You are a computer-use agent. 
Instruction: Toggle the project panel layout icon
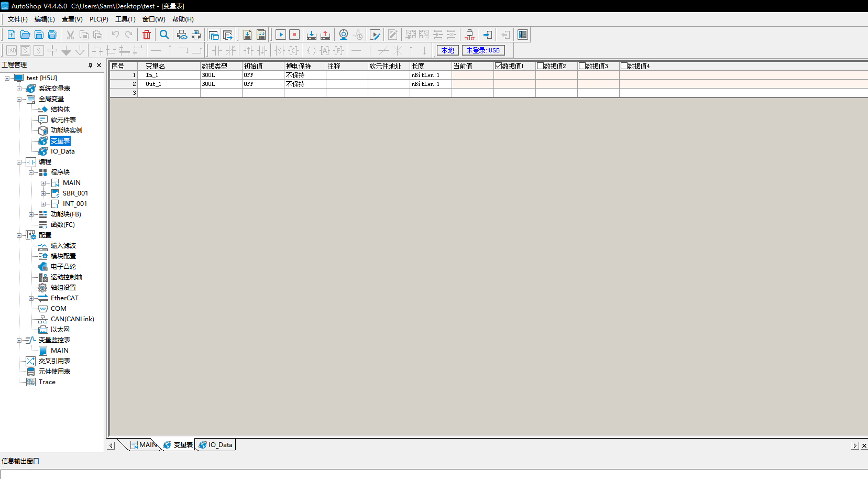(x=523, y=35)
